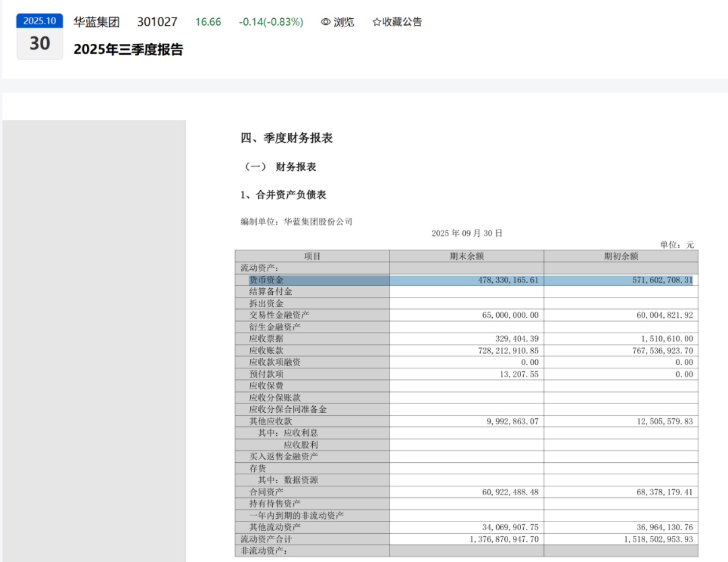Viewport: 728px width, 562px height.
Task: Click the 编制单位：华蓝集团股份公司 line
Action: (x=296, y=222)
